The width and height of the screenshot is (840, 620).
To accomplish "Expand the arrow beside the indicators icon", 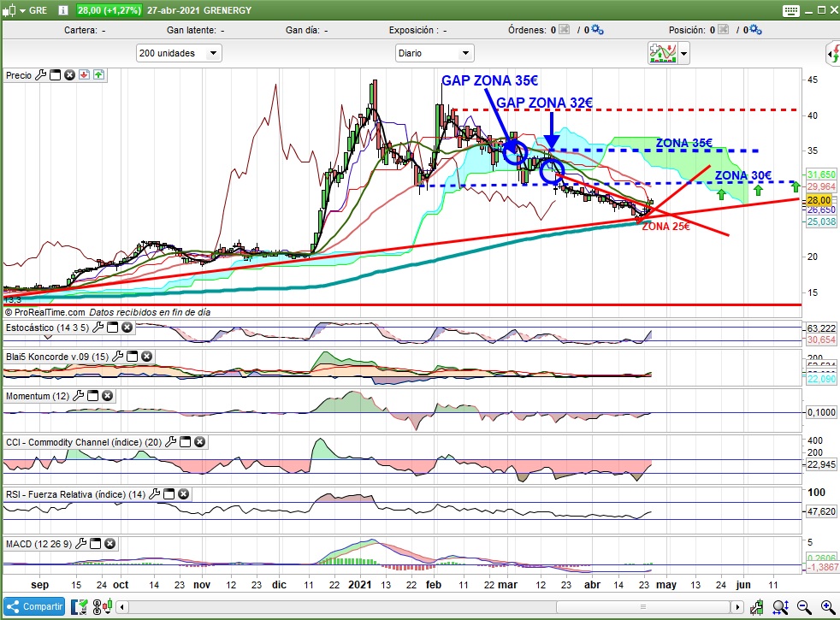I will coord(683,54).
